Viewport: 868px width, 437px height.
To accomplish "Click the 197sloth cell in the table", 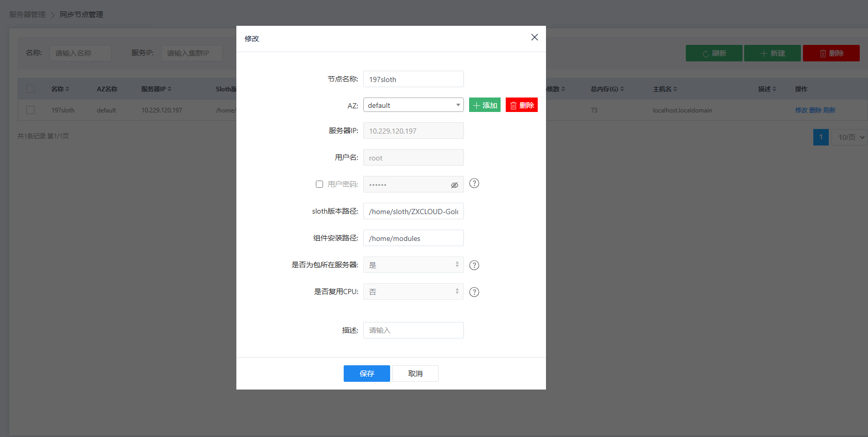I will tap(63, 110).
